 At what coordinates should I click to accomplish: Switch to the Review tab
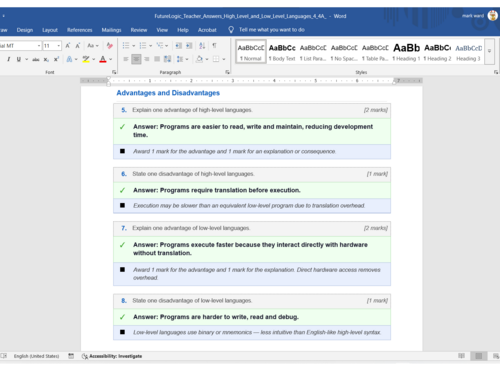coord(139,30)
